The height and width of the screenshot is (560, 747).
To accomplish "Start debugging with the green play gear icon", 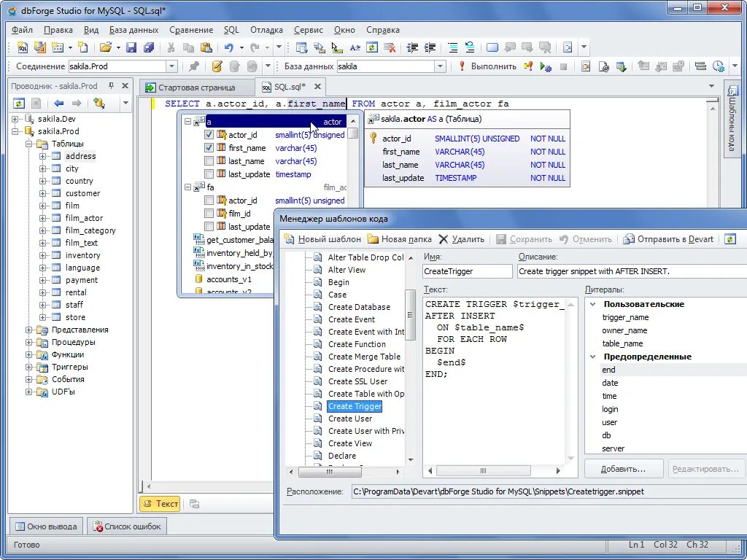I will (546, 66).
